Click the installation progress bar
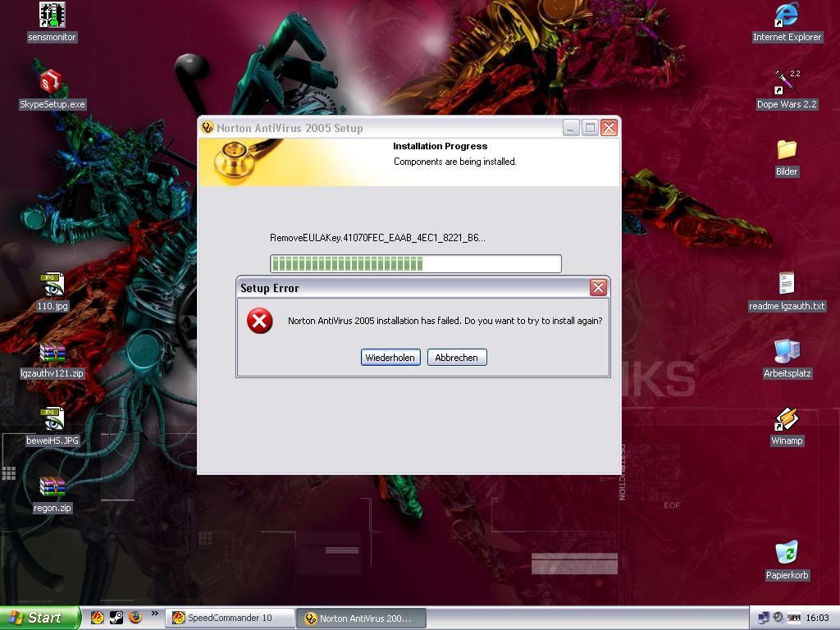840x630 pixels. point(416,263)
